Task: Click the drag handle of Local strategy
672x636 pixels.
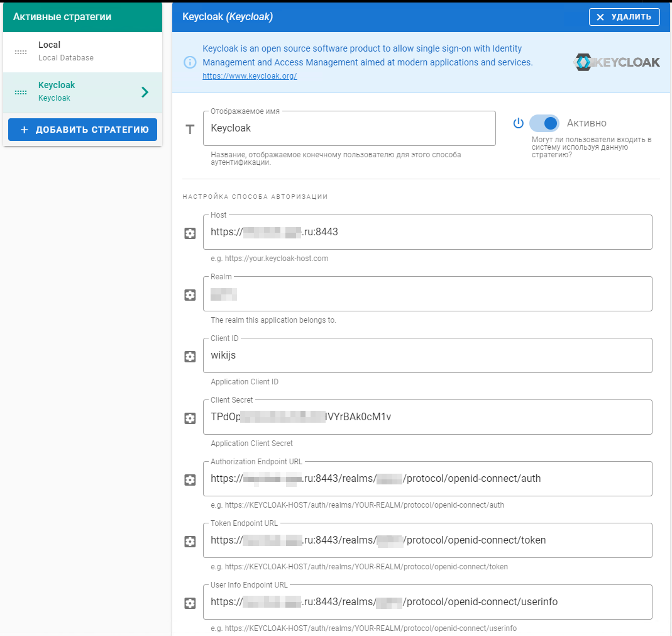Action: tap(21, 52)
